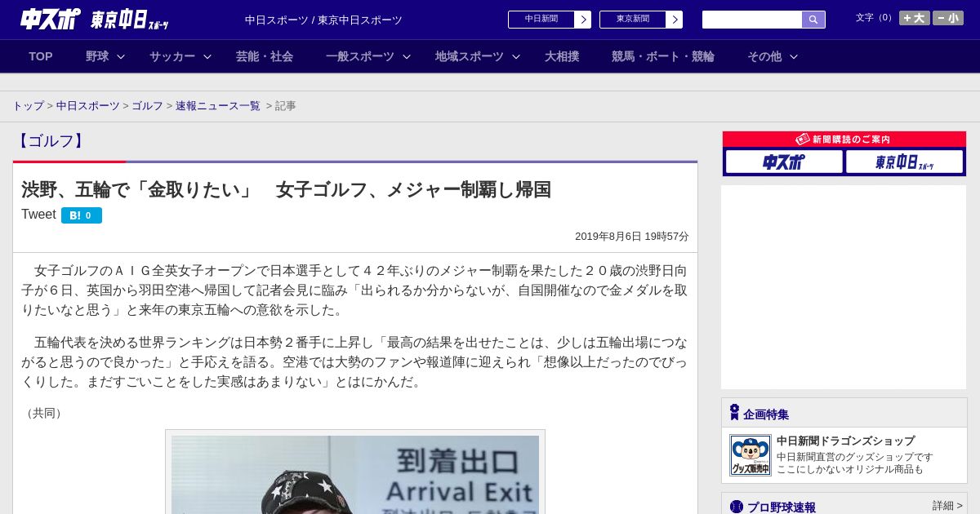Click the プロ野球速報 baseball icon

pyautogui.click(x=737, y=507)
